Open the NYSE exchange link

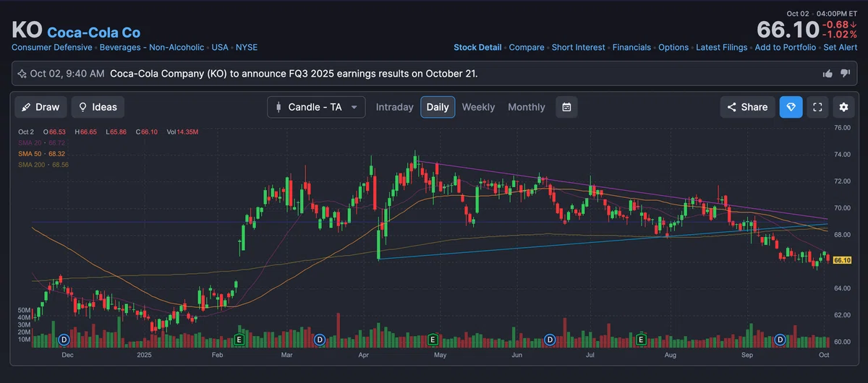(x=247, y=47)
